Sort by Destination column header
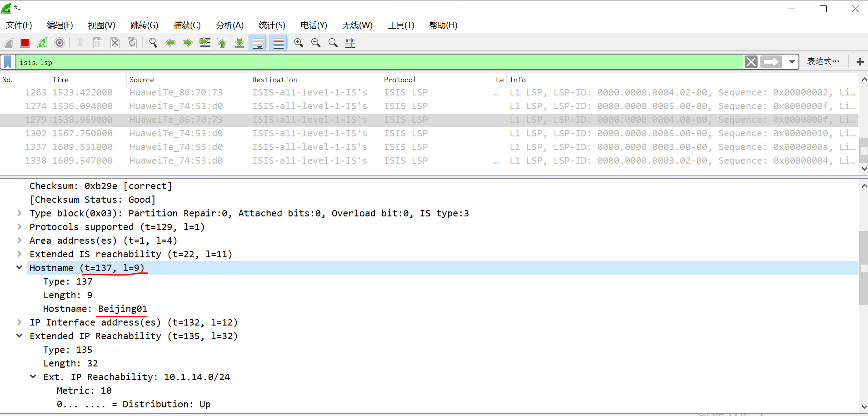Viewport: 868px width, 416px height. pos(315,80)
